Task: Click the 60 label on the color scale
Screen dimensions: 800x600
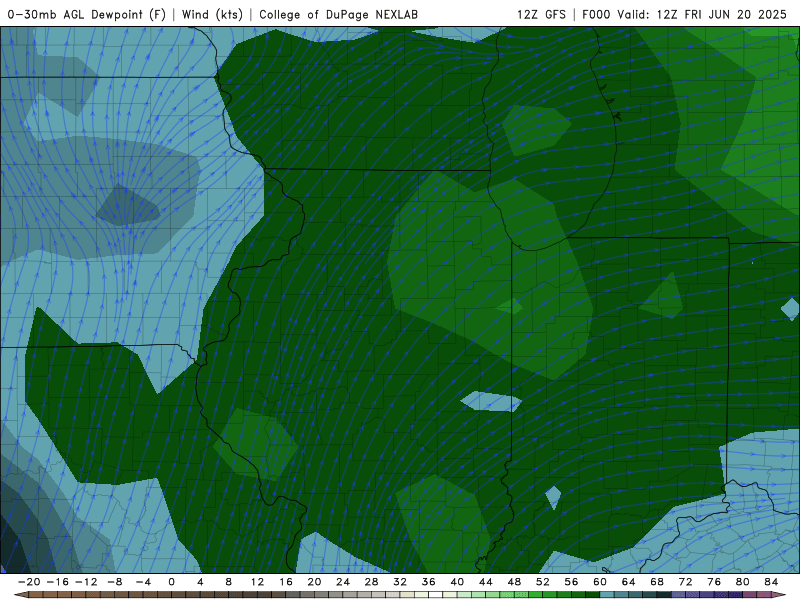Action: point(601,582)
